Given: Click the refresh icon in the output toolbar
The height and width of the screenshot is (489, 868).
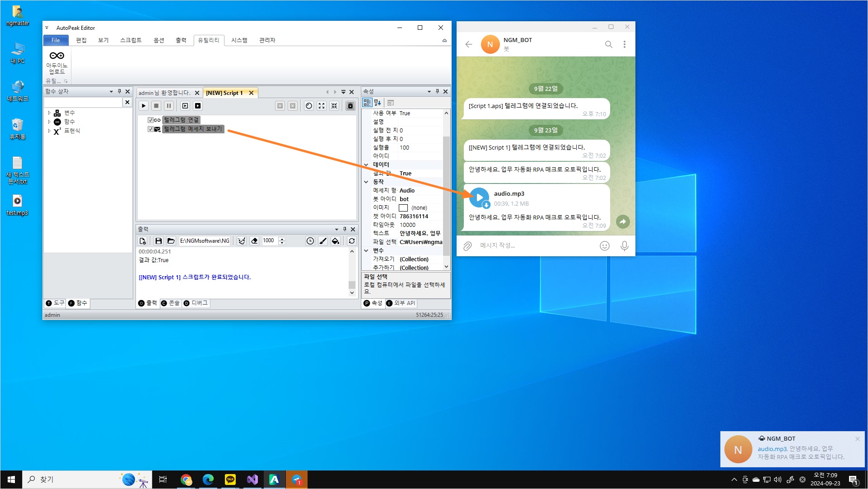Looking at the screenshot, I should pyautogui.click(x=352, y=241).
